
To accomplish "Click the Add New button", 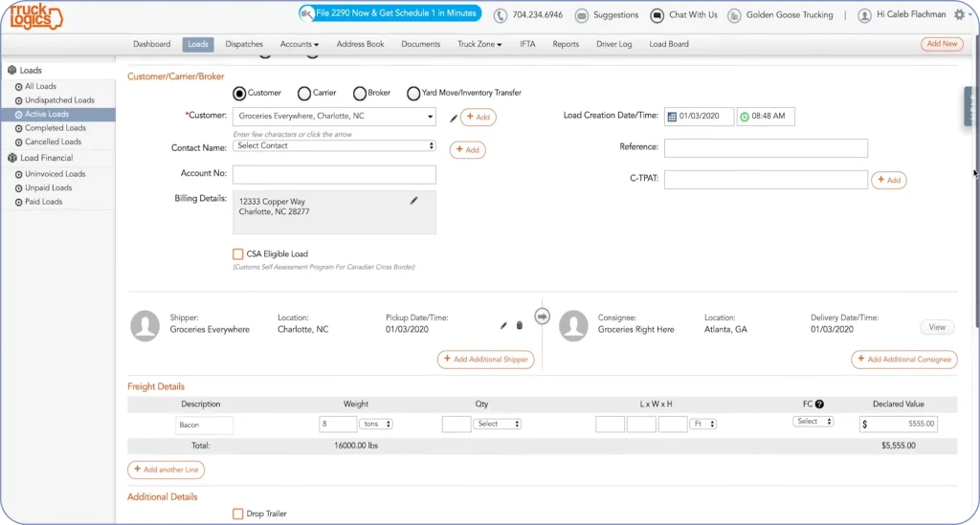I will click(942, 44).
